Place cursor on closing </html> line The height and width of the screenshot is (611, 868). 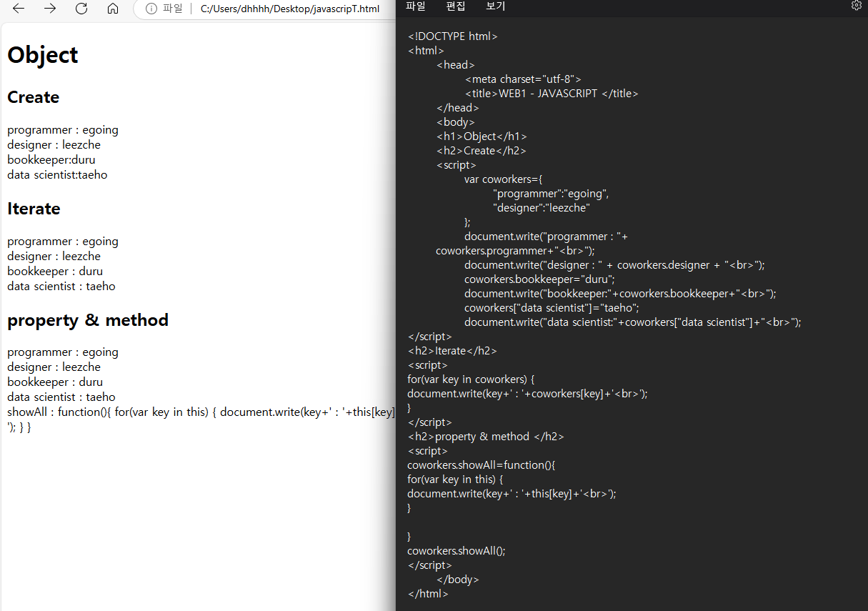pos(428,594)
